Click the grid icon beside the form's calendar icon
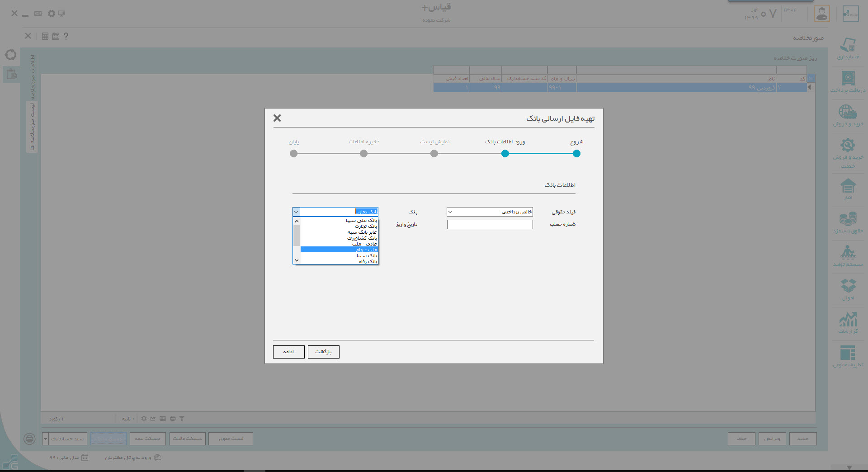 pos(45,36)
